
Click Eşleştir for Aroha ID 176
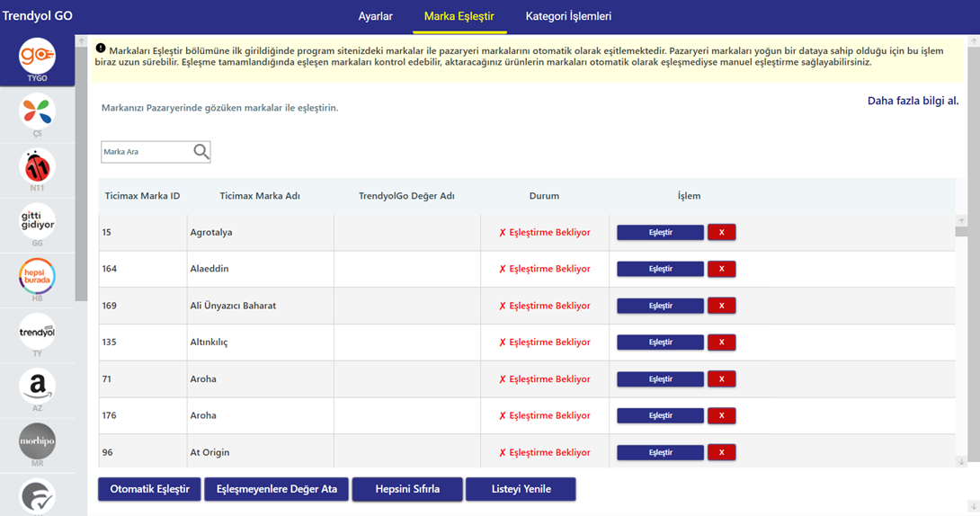coord(660,415)
